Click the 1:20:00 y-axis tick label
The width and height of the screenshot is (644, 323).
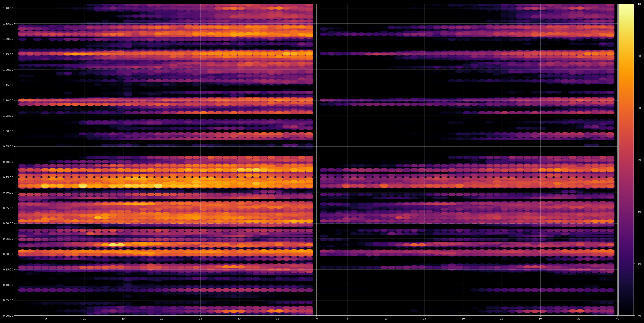coord(8,70)
